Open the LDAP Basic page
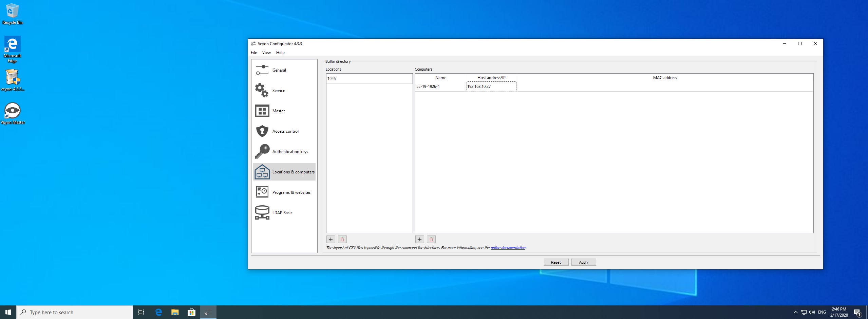Viewport: 868px width, 319px height. point(284,212)
